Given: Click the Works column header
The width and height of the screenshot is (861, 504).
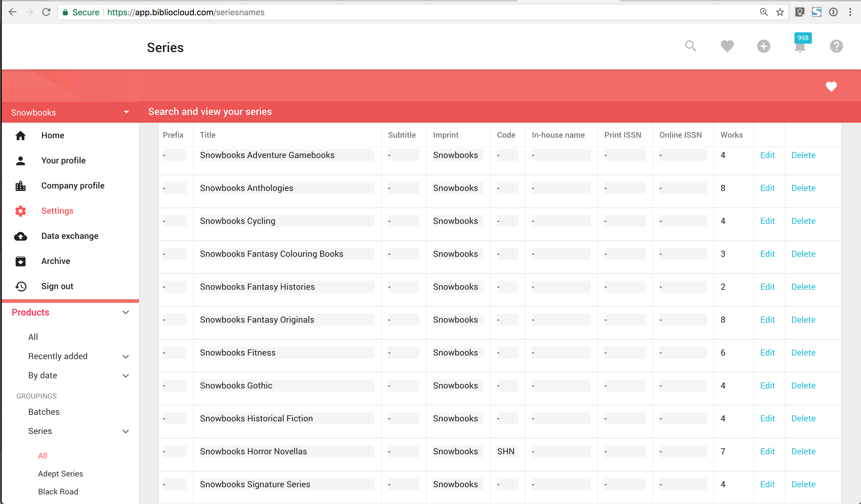Looking at the screenshot, I should pyautogui.click(x=732, y=135).
